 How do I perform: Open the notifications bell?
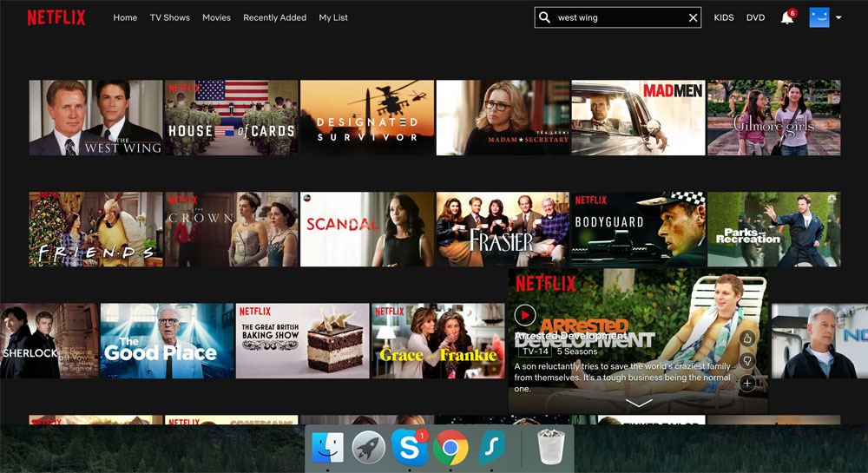coord(786,17)
